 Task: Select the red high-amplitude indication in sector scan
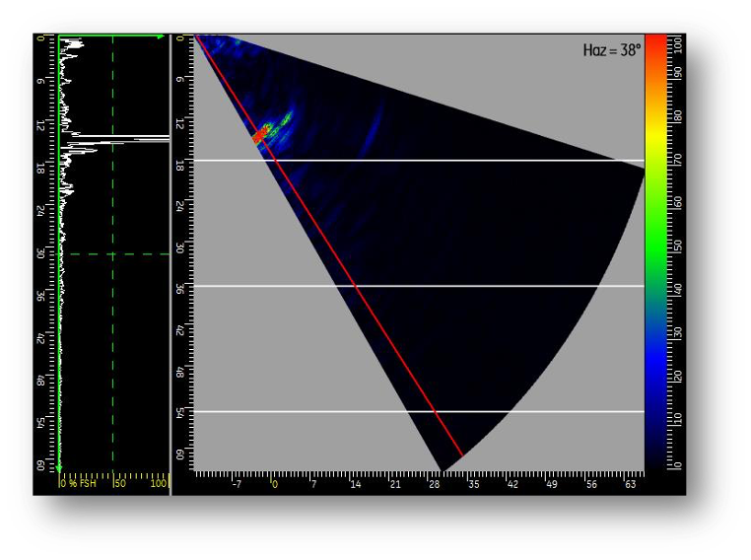click(263, 132)
